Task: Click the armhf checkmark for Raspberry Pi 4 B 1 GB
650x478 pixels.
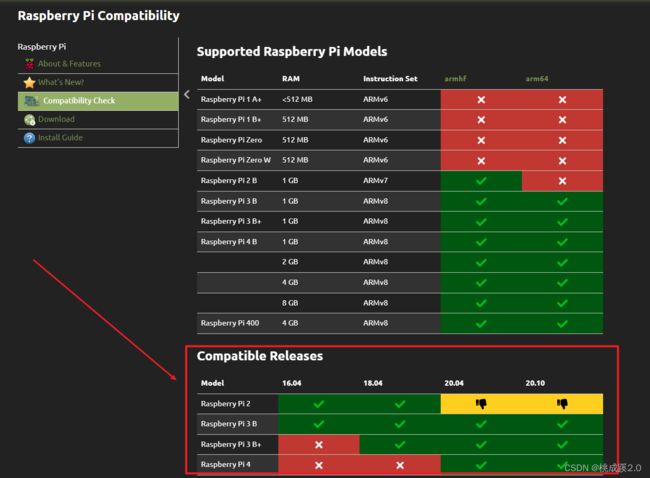Action: click(x=481, y=242)
